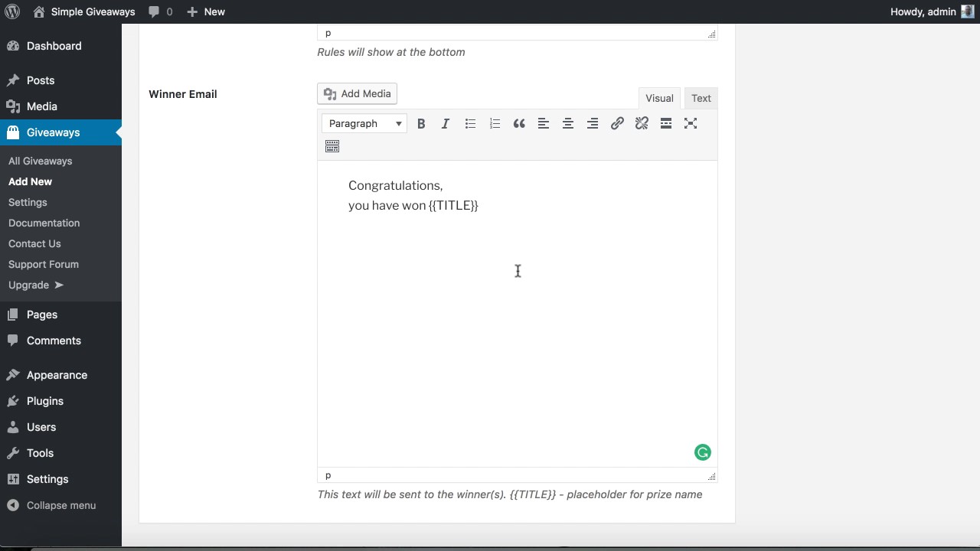The height and width of the screenshot is (551, 980).
Task: Apply blockquote formatting
Action: 519,123
